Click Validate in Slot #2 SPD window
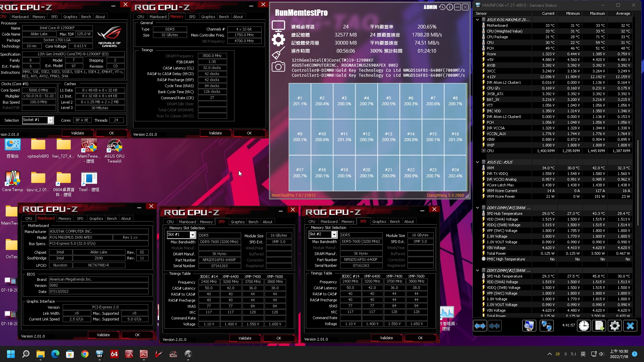 pos(386,338)
